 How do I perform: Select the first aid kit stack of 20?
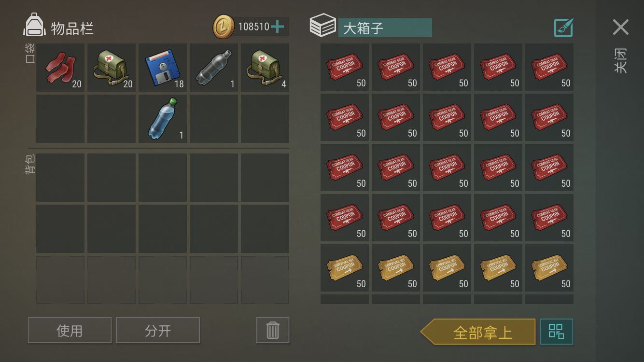[x=112, y=68]
